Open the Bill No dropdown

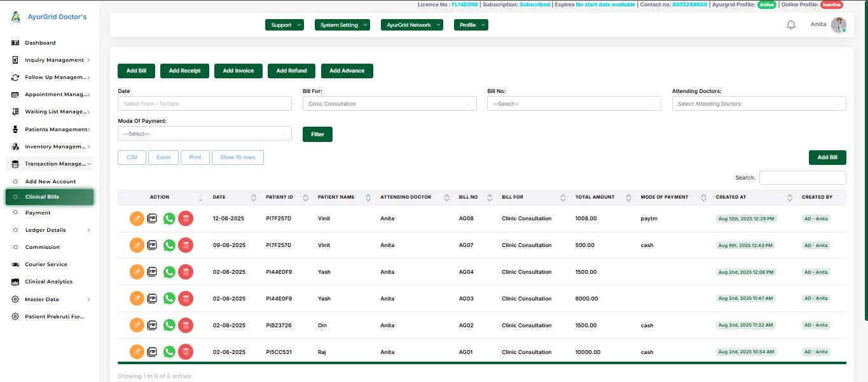pos(574,103)
